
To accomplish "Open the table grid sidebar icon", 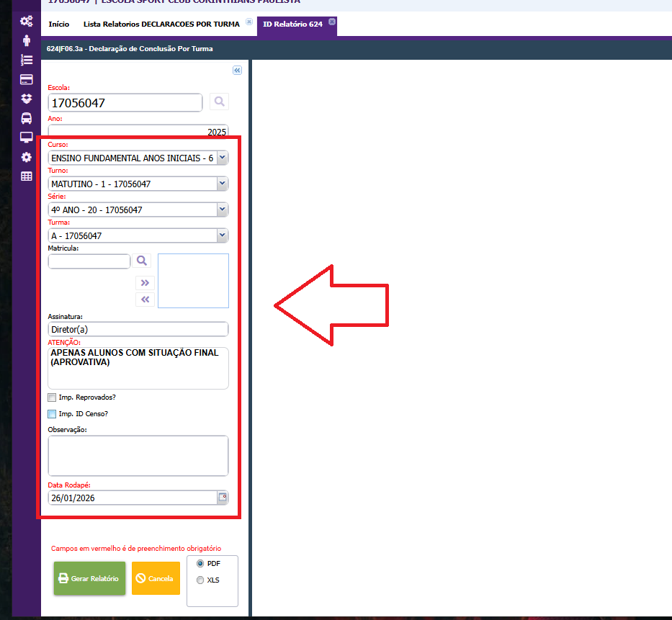I will point(26,176).
